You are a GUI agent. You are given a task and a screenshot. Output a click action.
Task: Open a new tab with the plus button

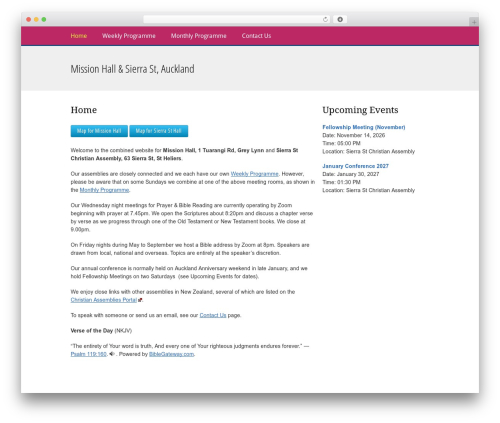pyautogui.click(x=474, y=22)
